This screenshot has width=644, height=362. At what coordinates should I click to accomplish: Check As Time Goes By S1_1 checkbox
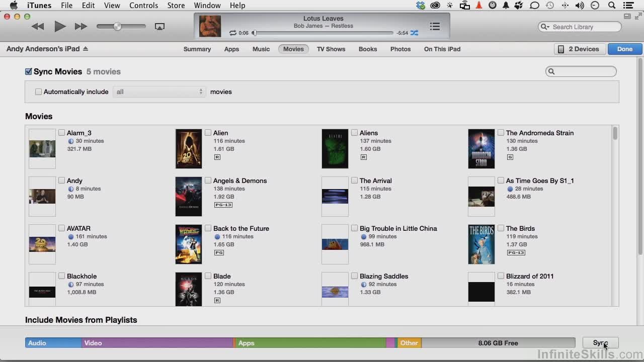(x=501, y=180)
